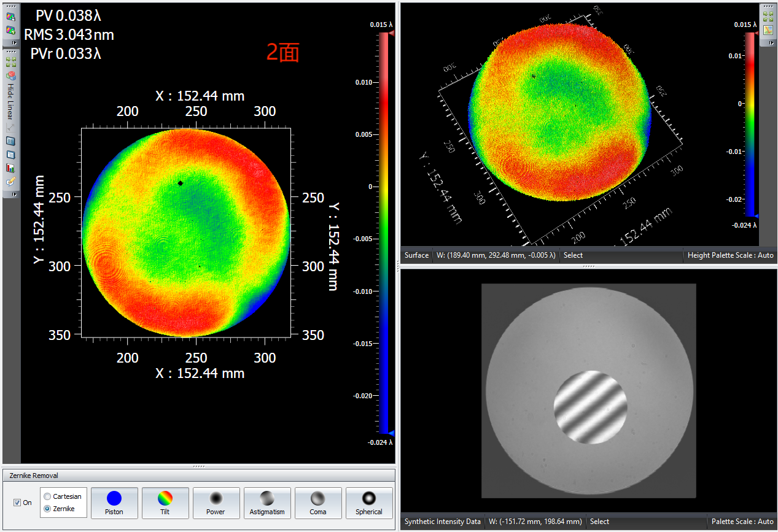Toggle the Piston removal button
This screenshot has width=778, height=532.
[114, 503]
